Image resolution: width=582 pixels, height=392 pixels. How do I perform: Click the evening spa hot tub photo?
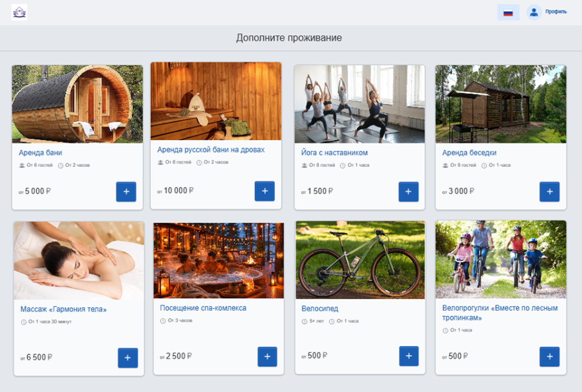click(x=219, y=260)
